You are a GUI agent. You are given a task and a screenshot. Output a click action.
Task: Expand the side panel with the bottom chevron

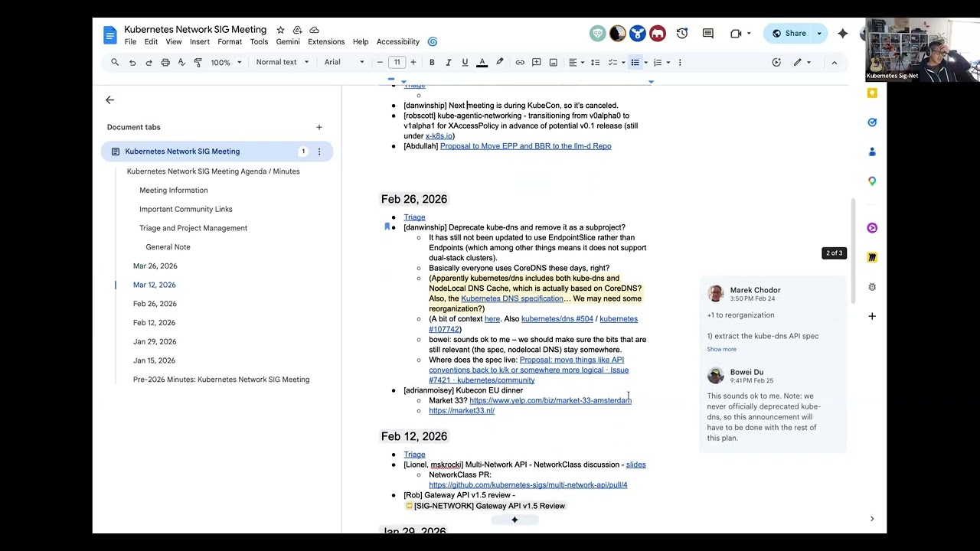coord(871,519)
